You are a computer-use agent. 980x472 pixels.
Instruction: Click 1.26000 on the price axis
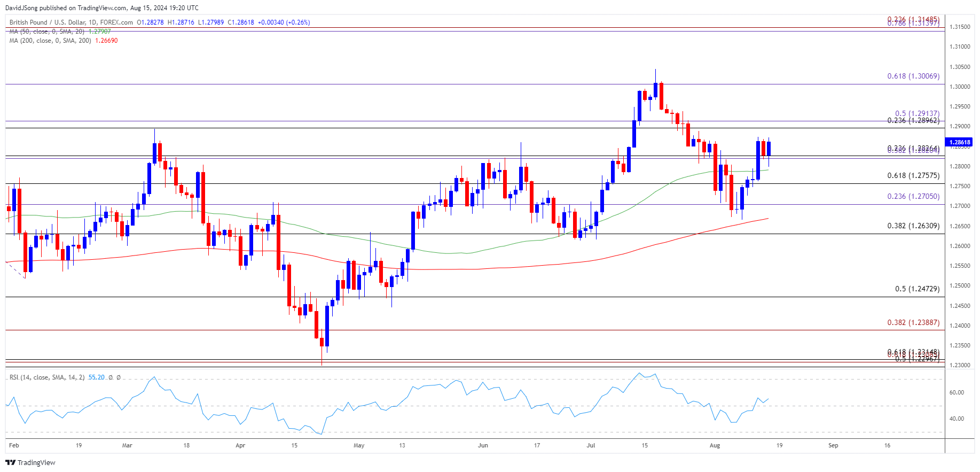[x=960, y=246]
